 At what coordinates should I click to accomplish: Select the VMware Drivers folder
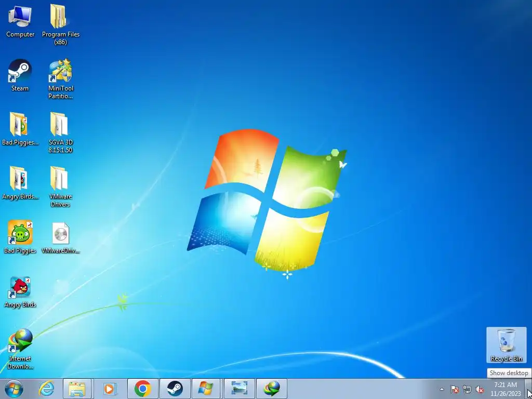pos(60,187)
